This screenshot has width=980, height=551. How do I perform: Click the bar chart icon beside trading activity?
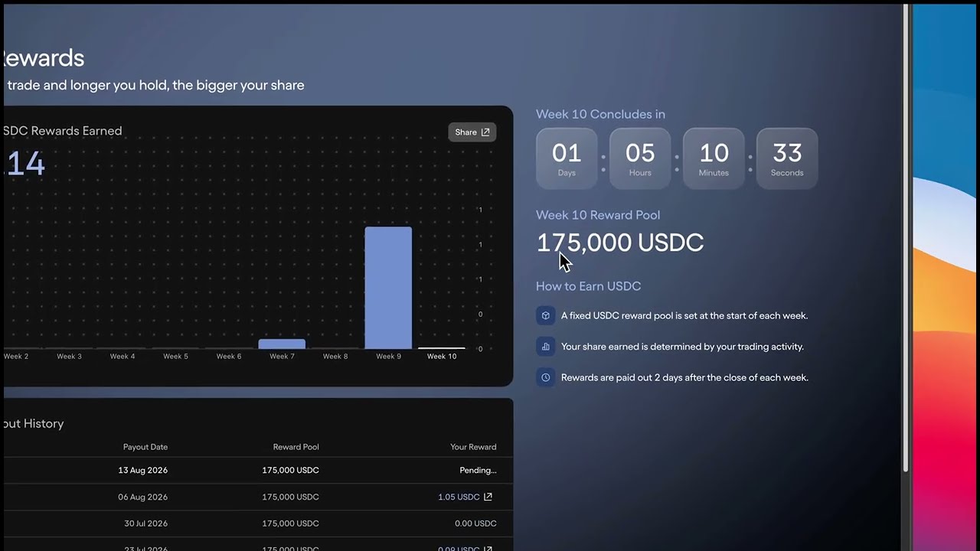click(x=546, y=347)
